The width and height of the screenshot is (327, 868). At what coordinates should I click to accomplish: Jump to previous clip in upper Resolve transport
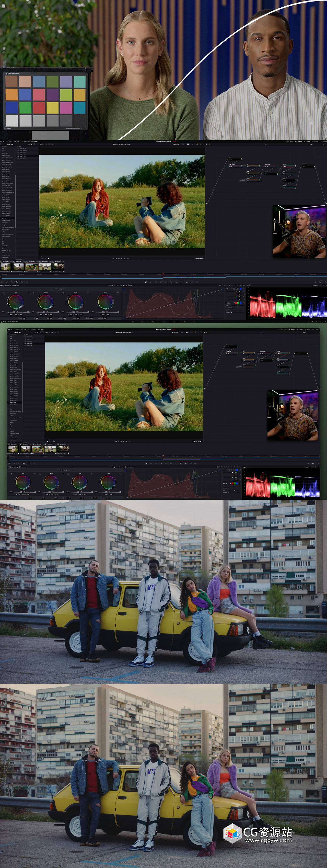[x=113, y=259]
